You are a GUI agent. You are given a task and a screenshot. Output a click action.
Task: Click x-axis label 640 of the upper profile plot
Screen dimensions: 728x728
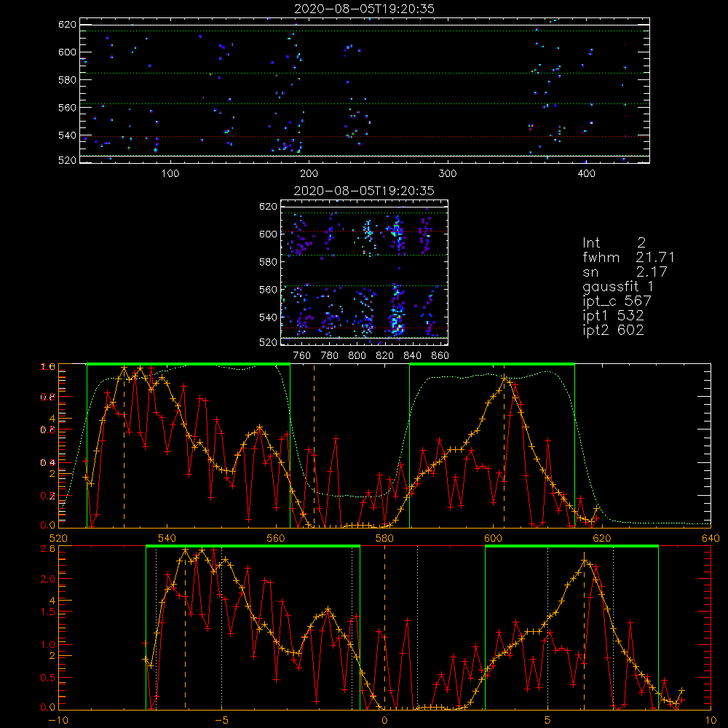coord(711,538)
